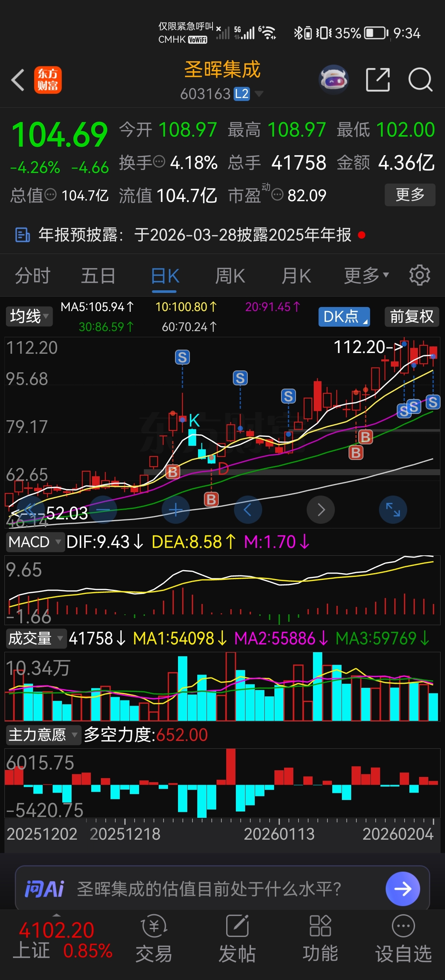Zoom in chart with plus button
The width and height of the screenshot is (445, 980).
click(x=175, y=509)
